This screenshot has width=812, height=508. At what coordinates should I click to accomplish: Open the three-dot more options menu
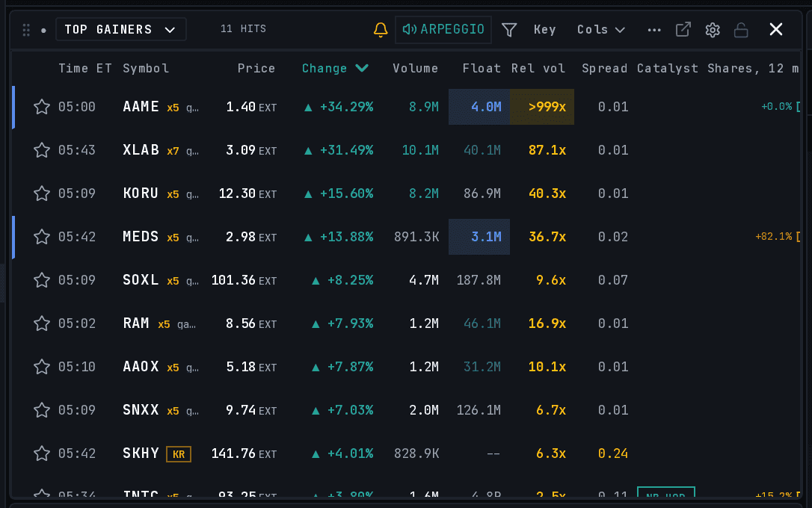coord(654,30)
